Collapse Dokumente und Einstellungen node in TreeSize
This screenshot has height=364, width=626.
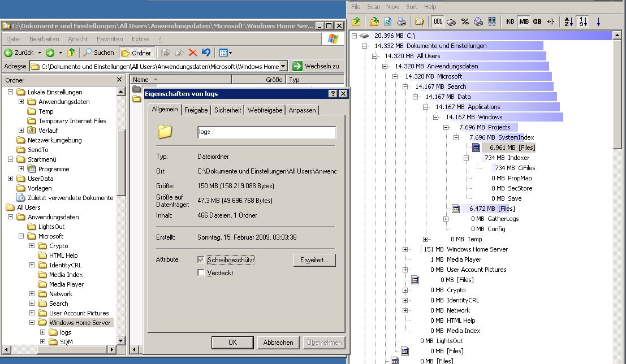point(364,46)
